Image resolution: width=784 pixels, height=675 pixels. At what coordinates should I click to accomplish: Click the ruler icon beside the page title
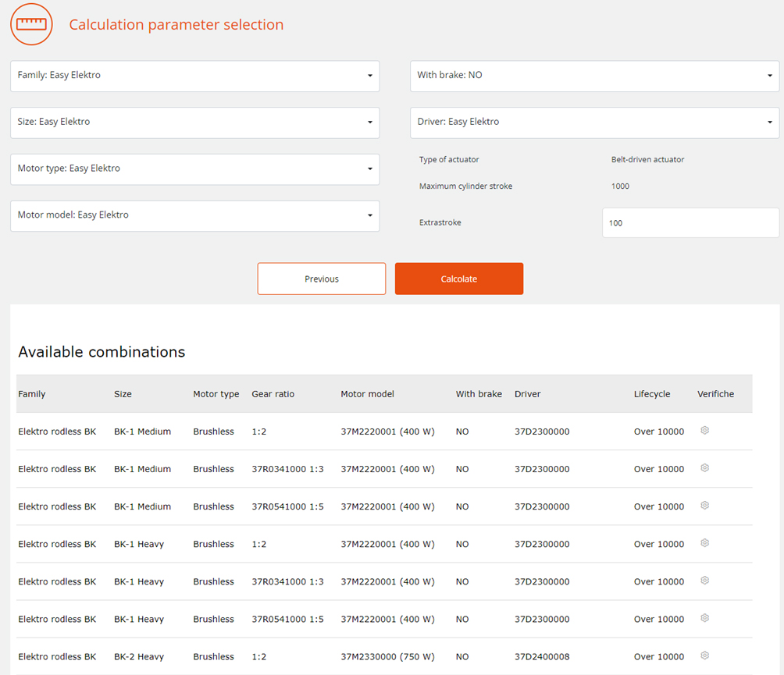31,24
